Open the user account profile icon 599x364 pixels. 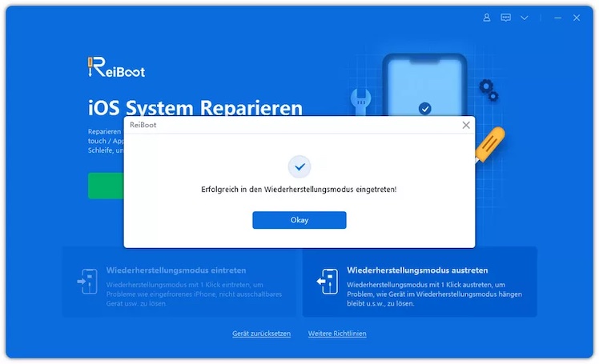[x=487, y=18]
